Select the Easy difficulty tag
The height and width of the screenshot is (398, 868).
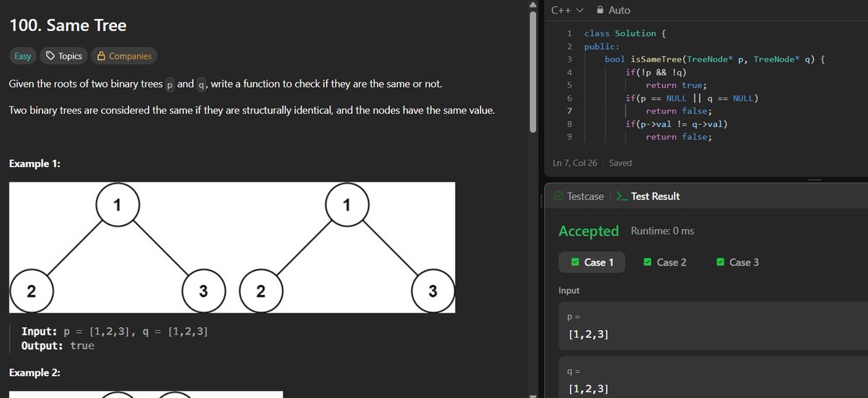pos(22,56)
